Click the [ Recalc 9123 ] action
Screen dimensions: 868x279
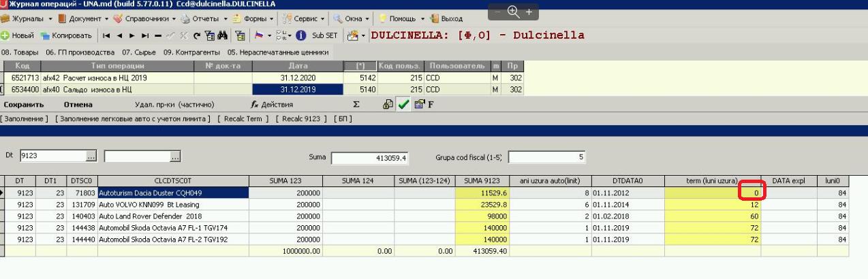pos(303,119)
